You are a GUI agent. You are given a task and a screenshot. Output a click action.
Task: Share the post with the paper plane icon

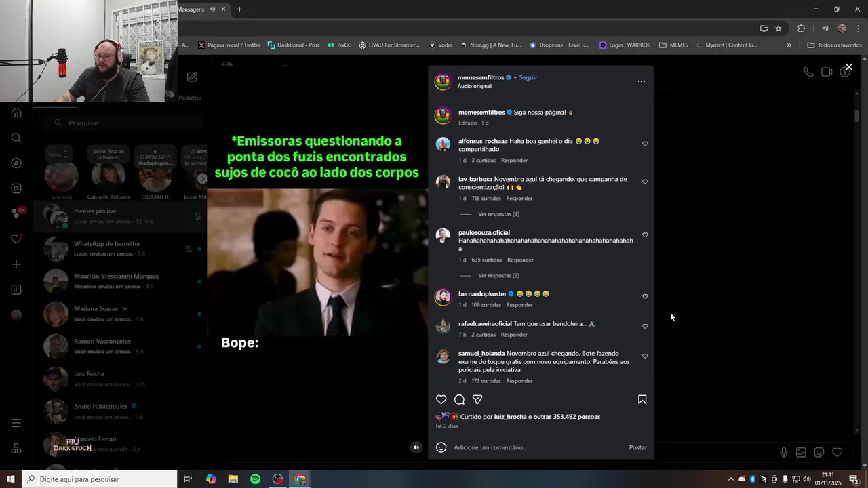click(477, 400)
